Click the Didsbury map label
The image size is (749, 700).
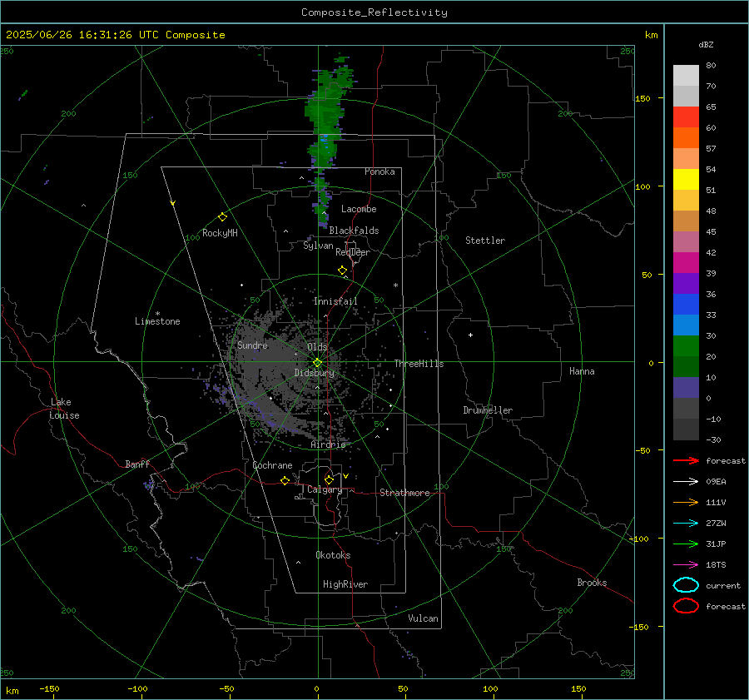click(315, 373)
